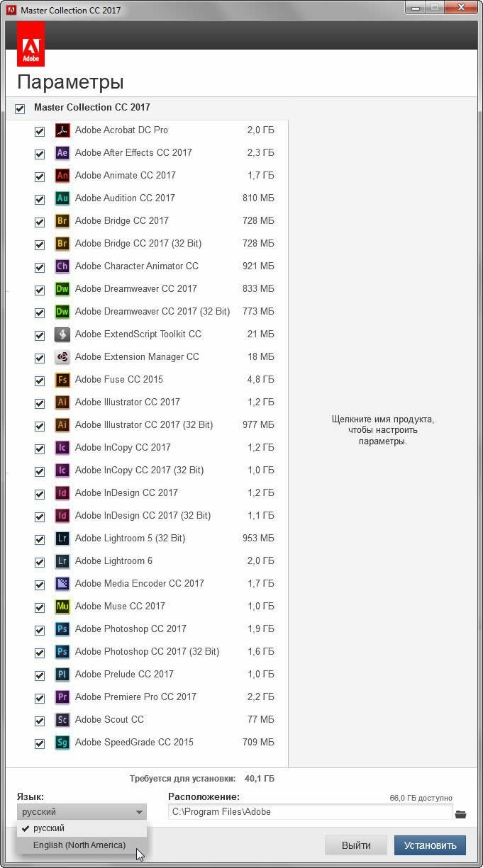Image resolution: width=483 pixels, height=868 pixels.
Task: Click the Выйти exit button
Action: 356,845
